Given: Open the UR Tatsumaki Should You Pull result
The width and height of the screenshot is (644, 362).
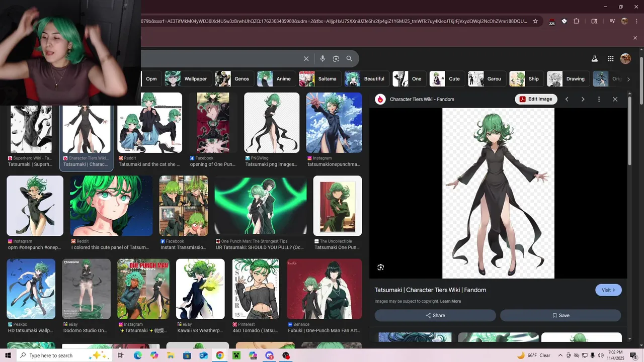Looking at the screenshot, I should (261, 213).
